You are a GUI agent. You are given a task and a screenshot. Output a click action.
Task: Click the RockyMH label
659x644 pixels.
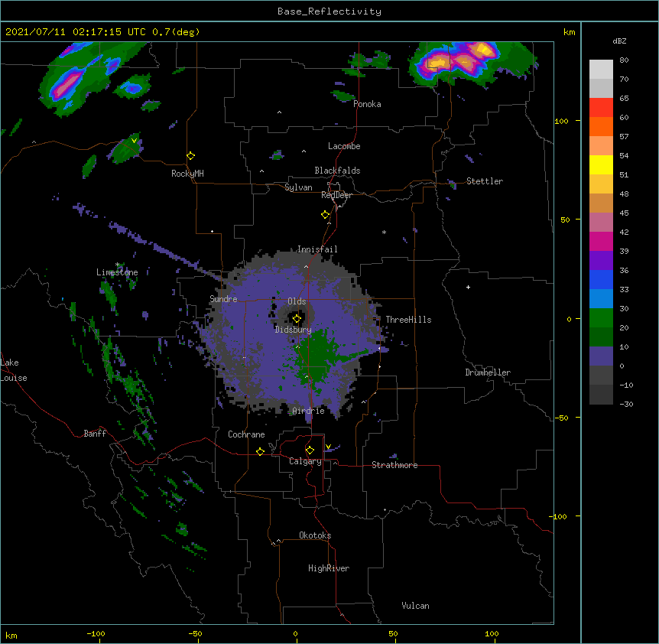click(x=187, y=174)
